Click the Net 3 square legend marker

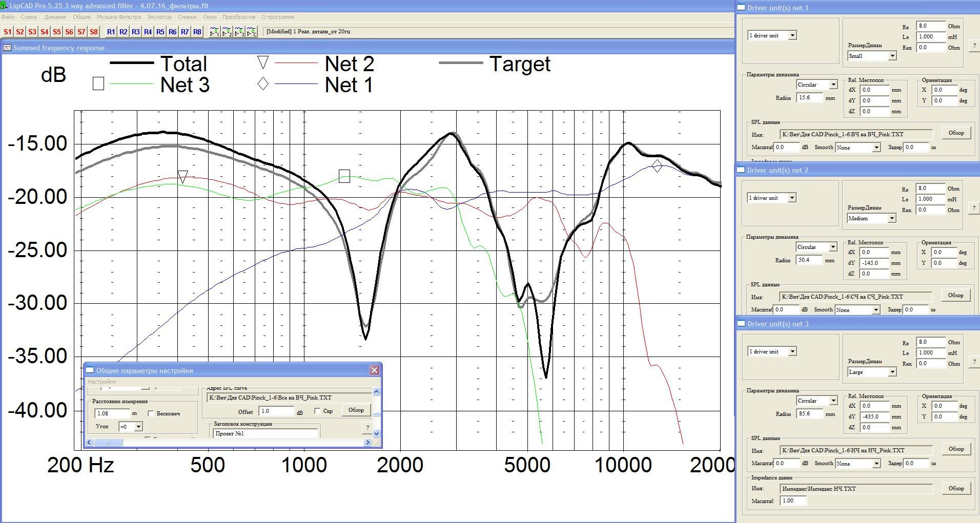point(98,83)
